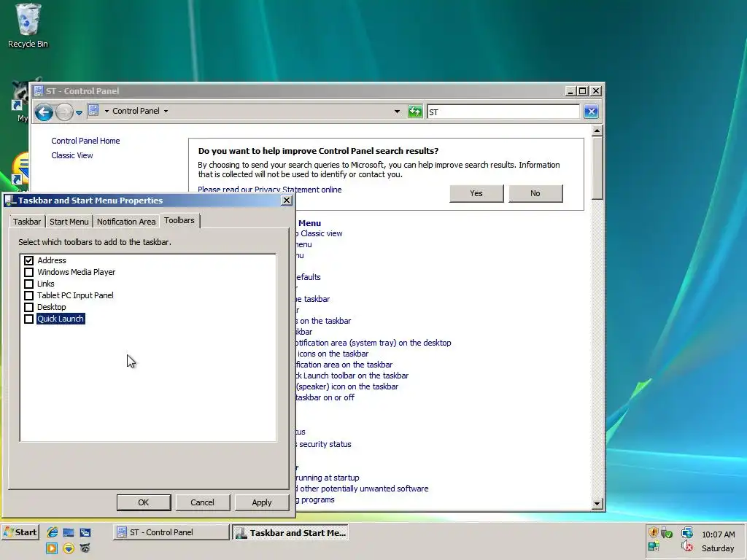Open the Notification Area tab
The height and width of the screenshot is (560, 747).
coord(126,222)
